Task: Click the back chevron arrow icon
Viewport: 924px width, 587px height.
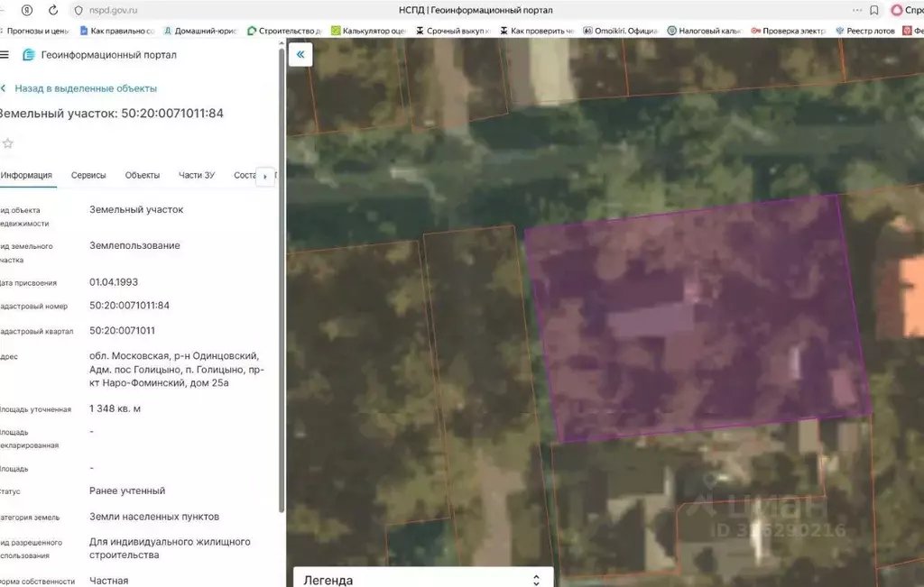Action: pyautogui.click(x=4, y=88)
